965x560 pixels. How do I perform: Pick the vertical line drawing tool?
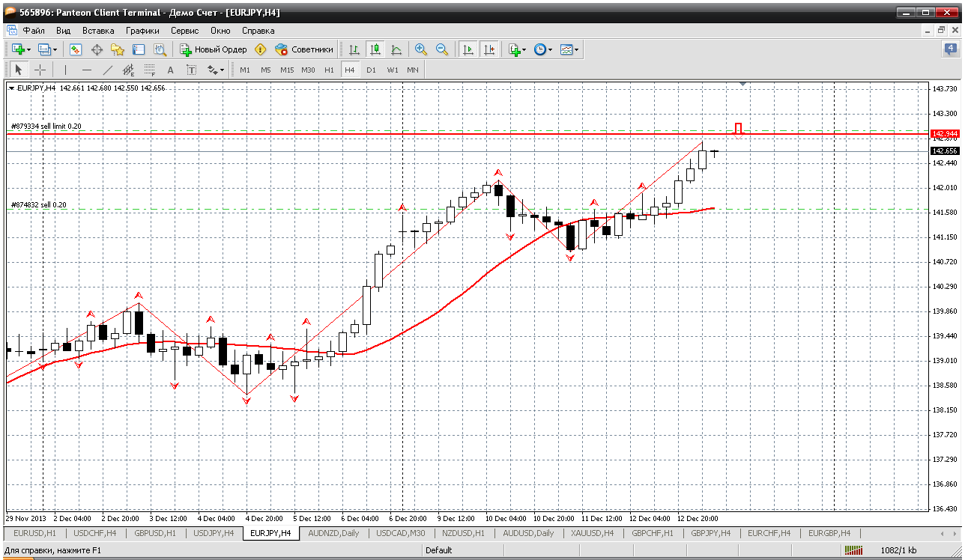coord(65,70)
